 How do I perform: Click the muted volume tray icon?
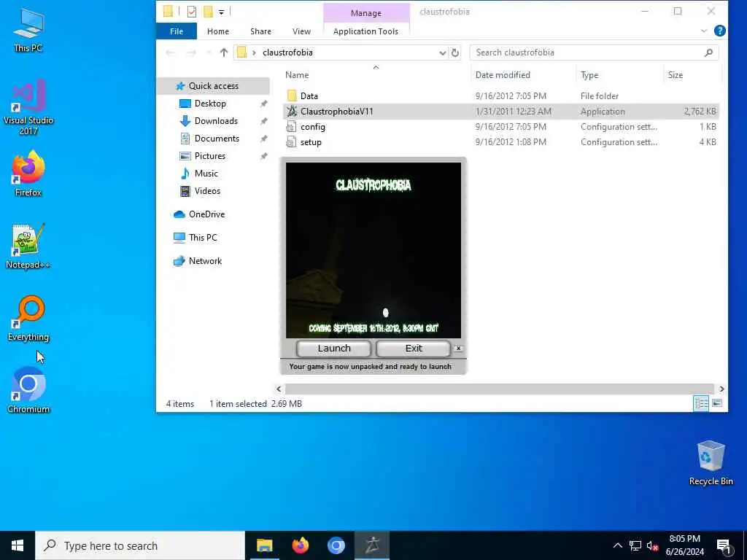[x=652, y=545]
